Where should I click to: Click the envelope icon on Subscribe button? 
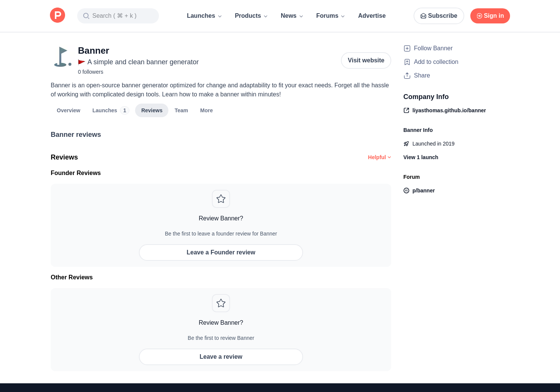[x=423, y=16]
